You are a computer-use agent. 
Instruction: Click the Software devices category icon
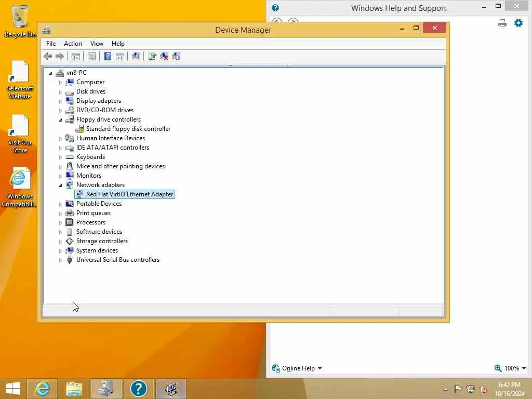pyautogui.click(x=70, y=232)
